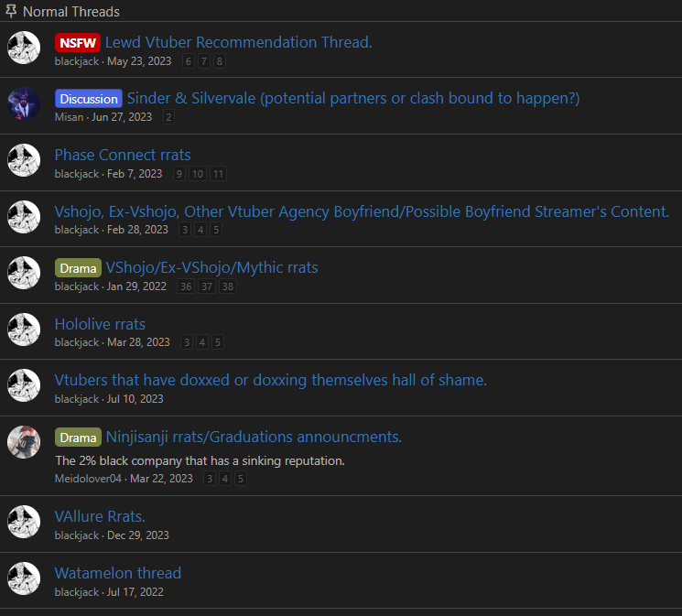Click the May 23, 2023 date
Image resolution: width=682 pixels, height=616 pixels.
[x=139, y=61]
